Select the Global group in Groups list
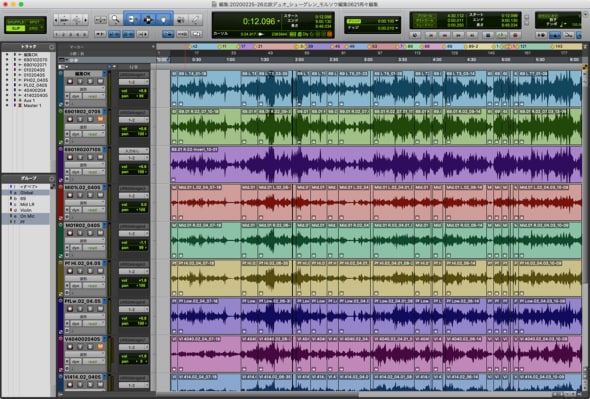Image resolution: width=590 pixels, height=399 pixels. point(27,192)
